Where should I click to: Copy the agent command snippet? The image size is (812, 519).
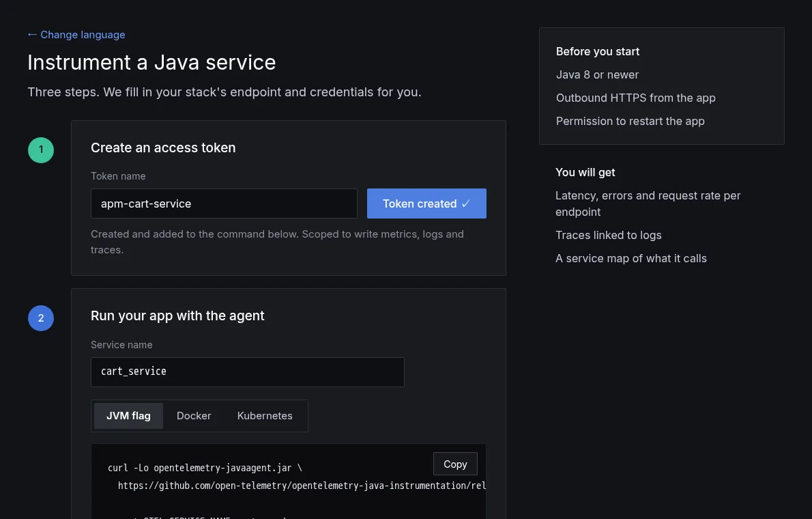coord(455,464)
